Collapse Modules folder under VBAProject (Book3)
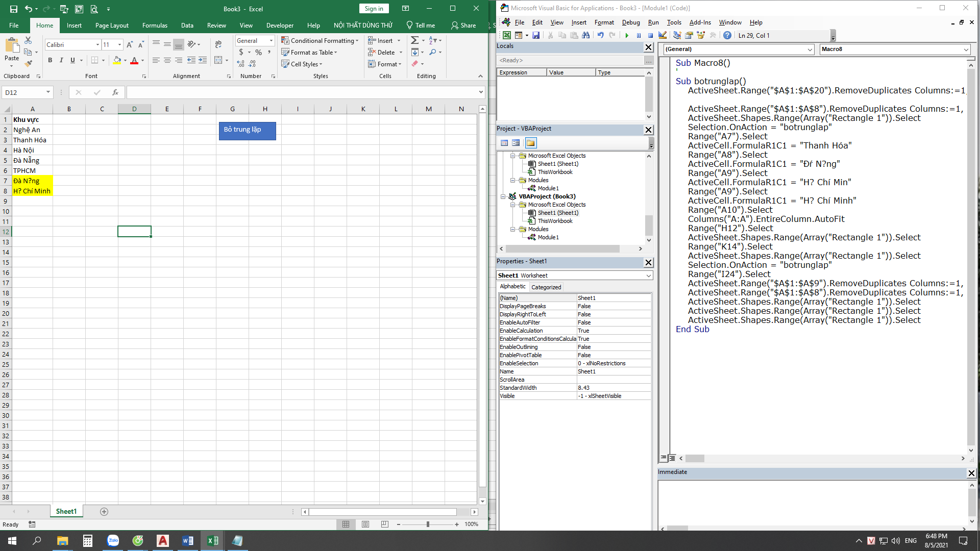 pos(512,229)
